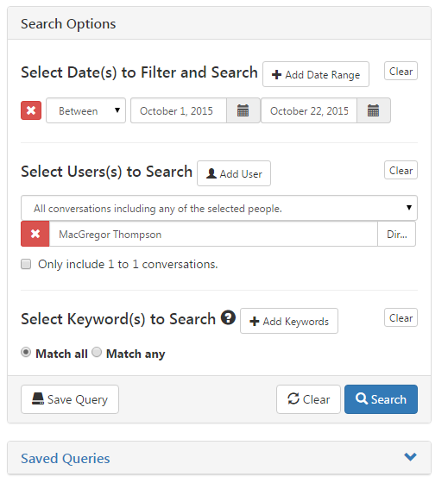The image size is (448, 489).
Task: Expand Saved Queries chevron
Action: click(x=410, y=457)
